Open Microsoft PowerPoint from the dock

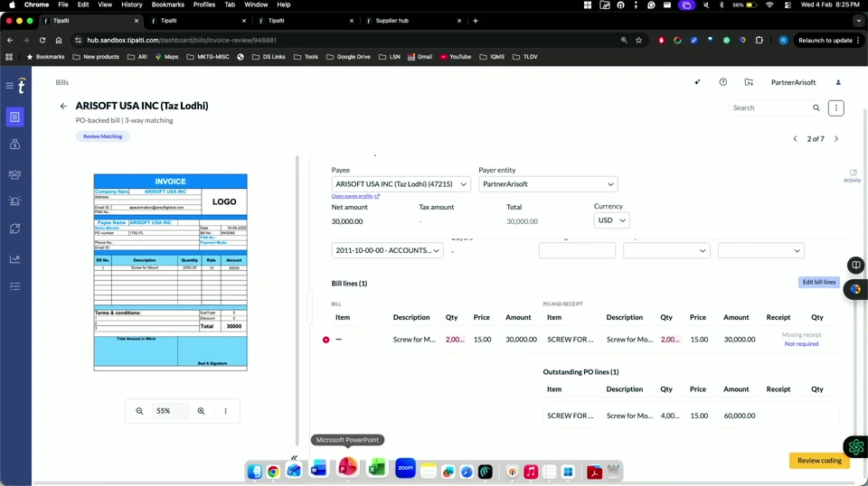pyautogui.click(x=347, y=468)
